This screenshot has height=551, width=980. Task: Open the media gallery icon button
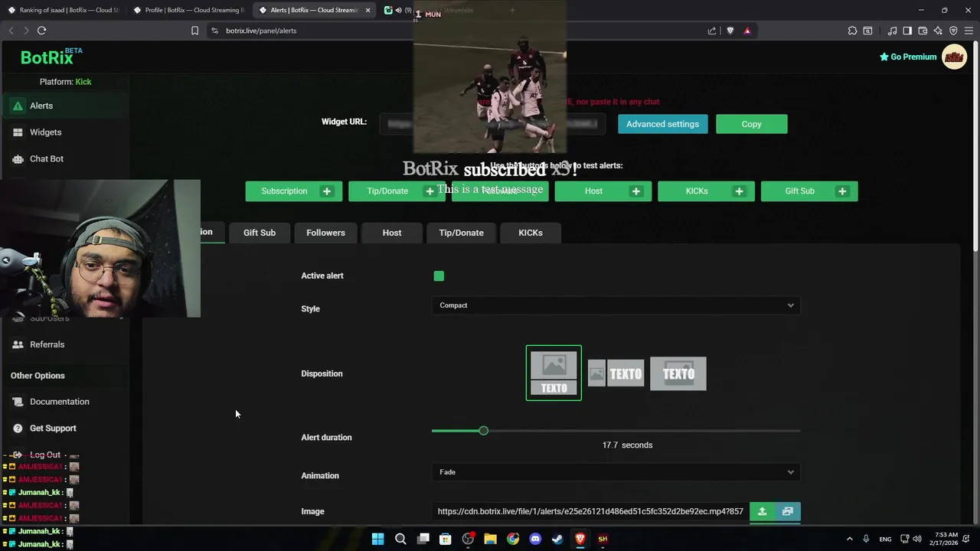click(x=788, y=511)
